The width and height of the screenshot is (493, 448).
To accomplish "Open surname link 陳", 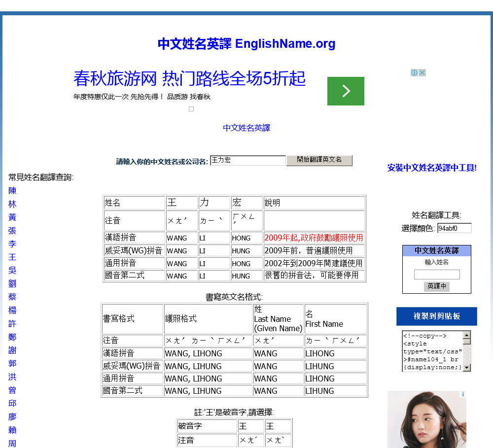I will pos(12,191).
